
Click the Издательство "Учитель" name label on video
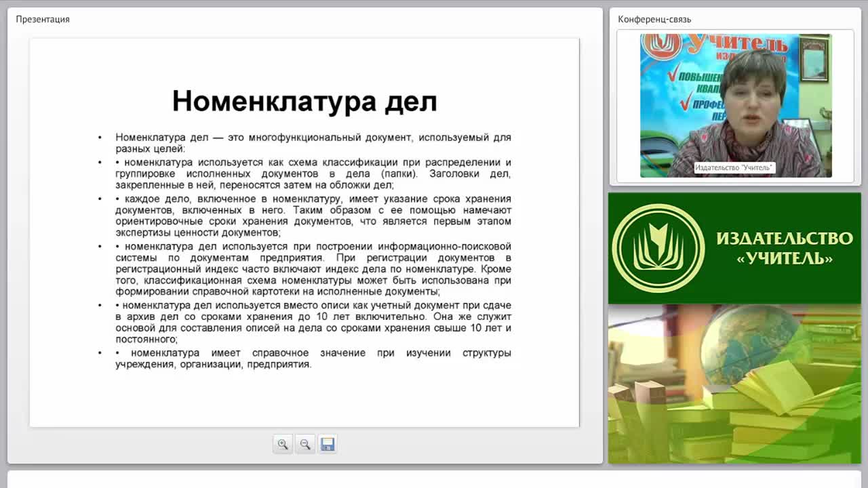[734, 167]
